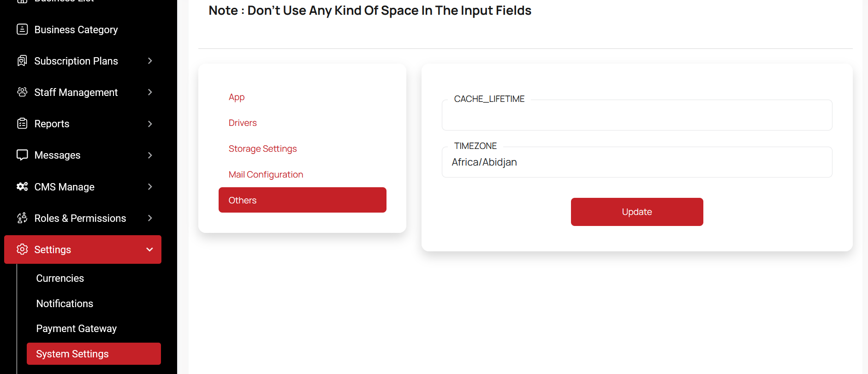Open the Payment Gateway settings link
Image resolution: width=868 pixels, height=374 pixels.
(x=77, y=328)
